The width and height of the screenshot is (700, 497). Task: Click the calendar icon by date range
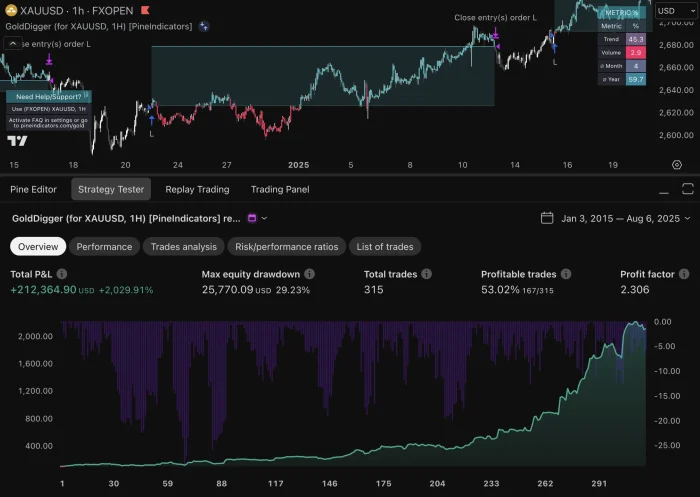[x=547, y=218]
